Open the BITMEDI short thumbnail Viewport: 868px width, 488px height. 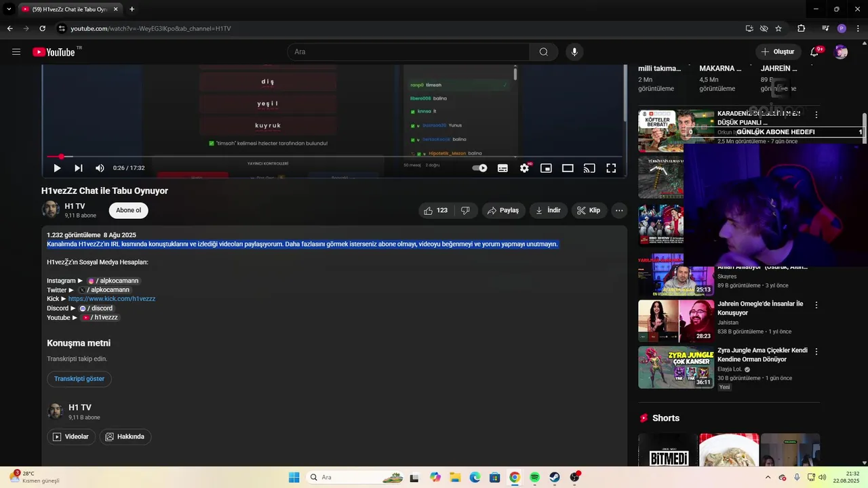[x=668, y=450]
